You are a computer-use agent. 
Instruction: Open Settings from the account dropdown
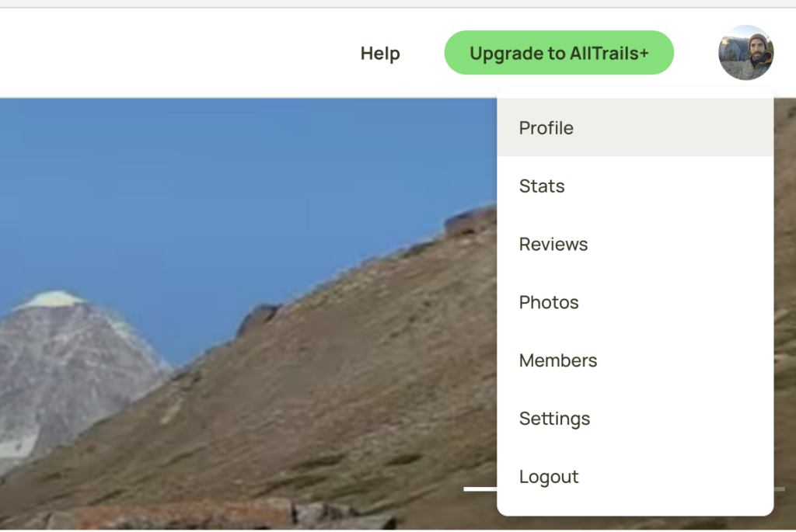tap(554, 419)
